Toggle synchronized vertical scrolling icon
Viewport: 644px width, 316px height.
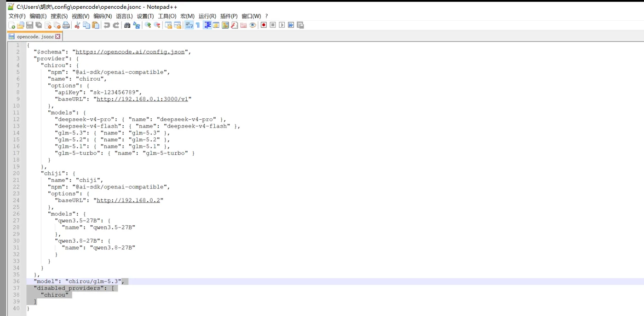168,25
